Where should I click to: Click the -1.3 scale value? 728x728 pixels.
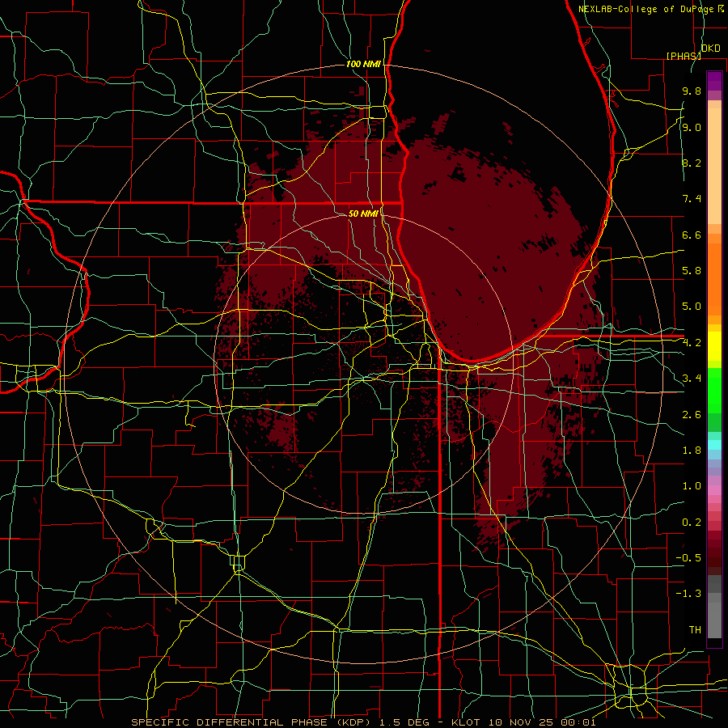pos(688,594)
